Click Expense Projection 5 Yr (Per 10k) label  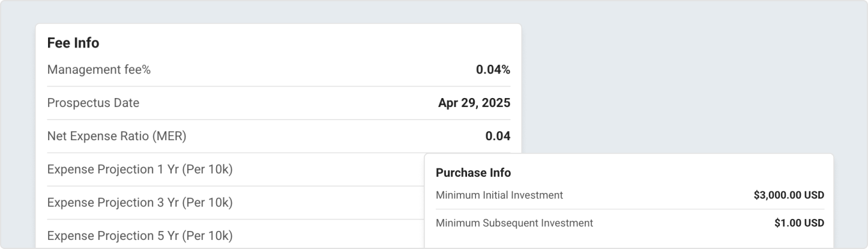[140, 236]
